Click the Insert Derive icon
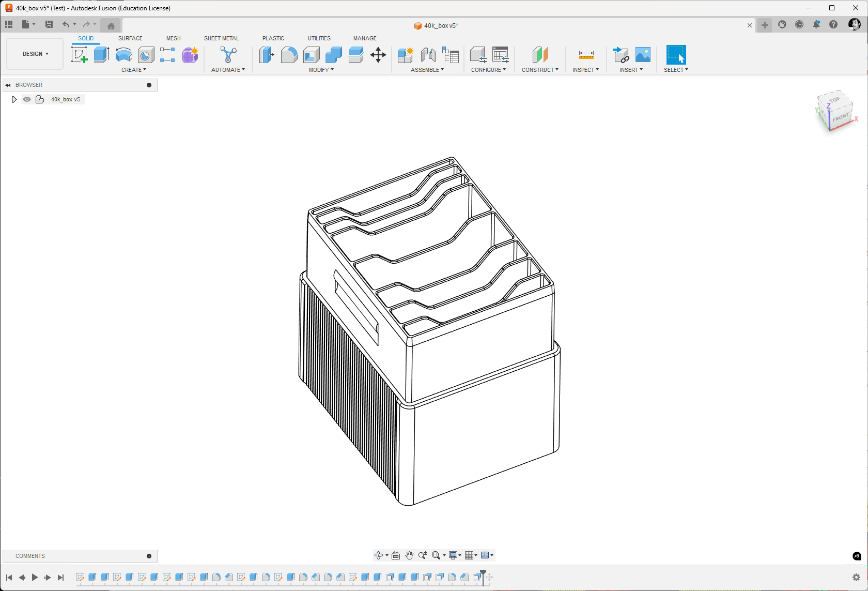 point(621,54)
